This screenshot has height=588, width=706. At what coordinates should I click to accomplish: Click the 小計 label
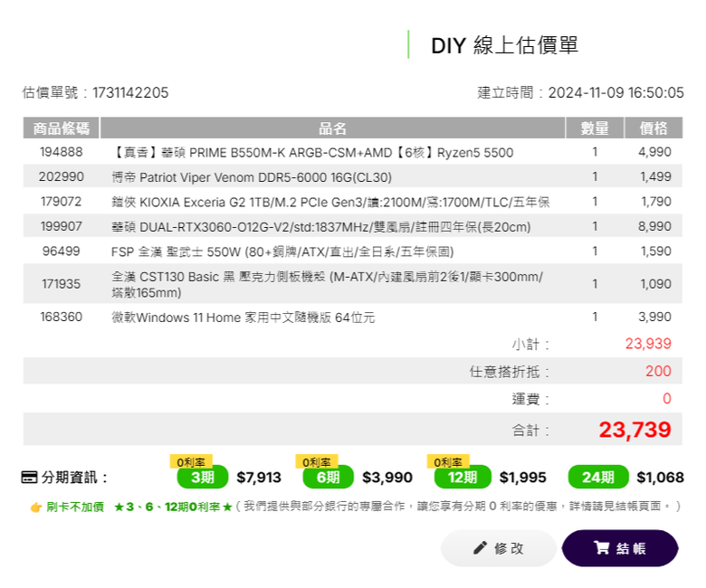[x=530, y=345]
